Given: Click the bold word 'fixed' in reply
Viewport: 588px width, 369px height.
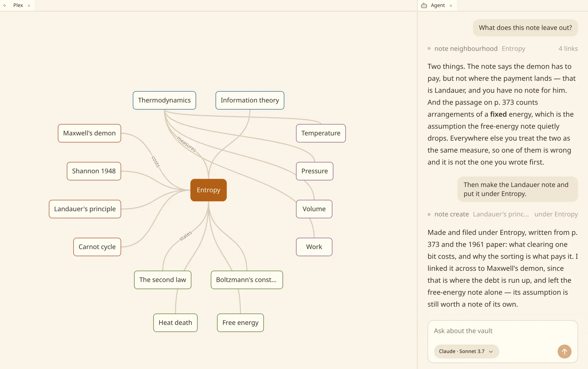Looking at the screenshot, I should (x=498, y=114).
